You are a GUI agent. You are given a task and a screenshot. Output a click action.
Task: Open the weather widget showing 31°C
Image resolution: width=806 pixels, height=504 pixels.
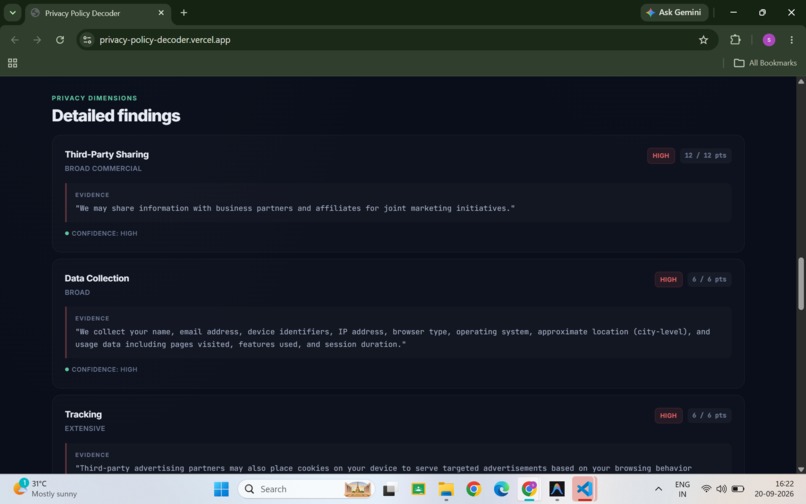45,489
